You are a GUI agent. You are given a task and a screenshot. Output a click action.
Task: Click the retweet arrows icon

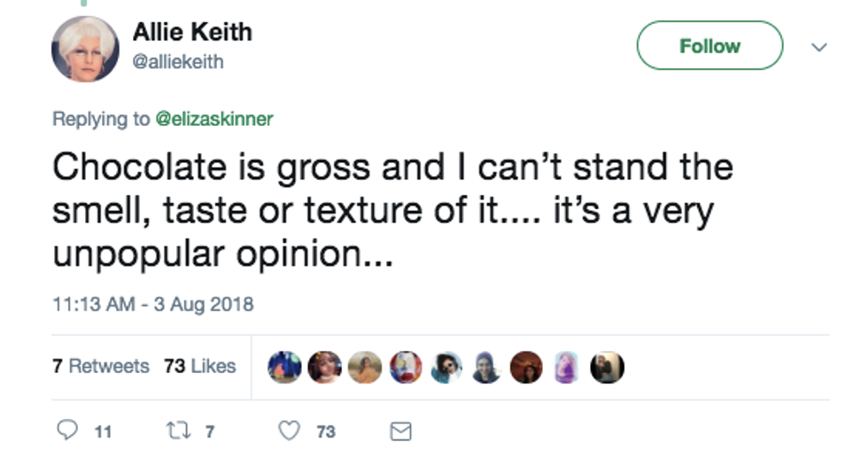coord(174,431)
